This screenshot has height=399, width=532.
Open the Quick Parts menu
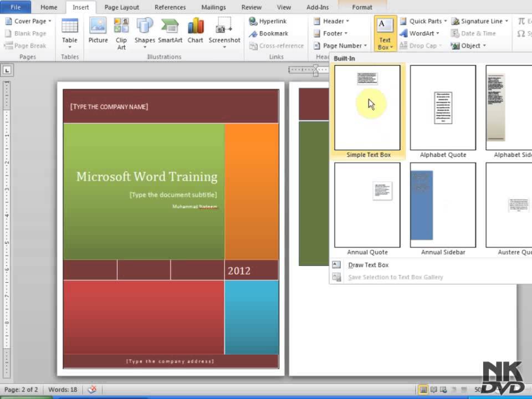pos(423,21)
